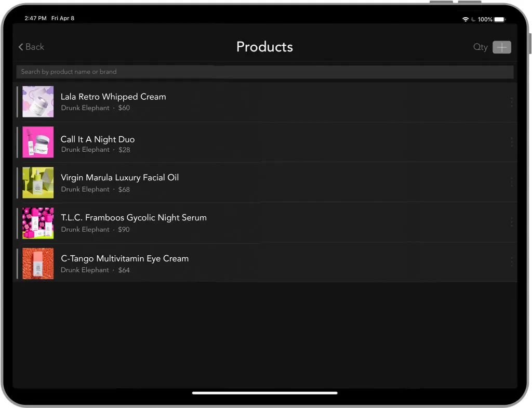Open kebab menu on Virgin Marula Luxury Facial Oil

pos(511,182)
